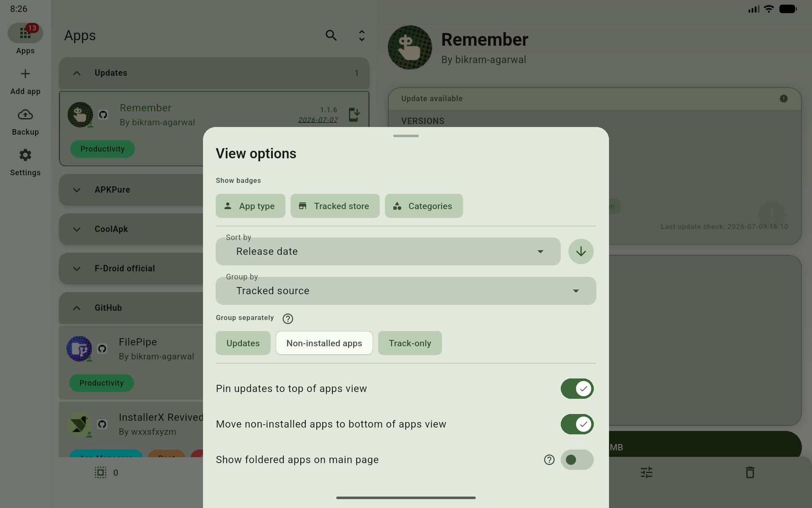The image size is (812, 508).
Task: Click the 'Last update check' text
Action: [x=724, y=227]
